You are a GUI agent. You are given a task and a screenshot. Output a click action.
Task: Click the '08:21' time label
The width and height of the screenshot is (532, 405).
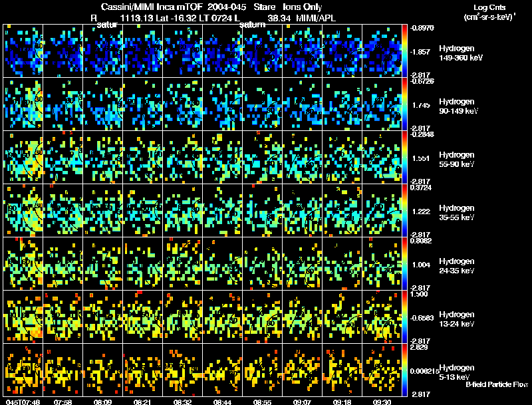click(x=142, y=402)
